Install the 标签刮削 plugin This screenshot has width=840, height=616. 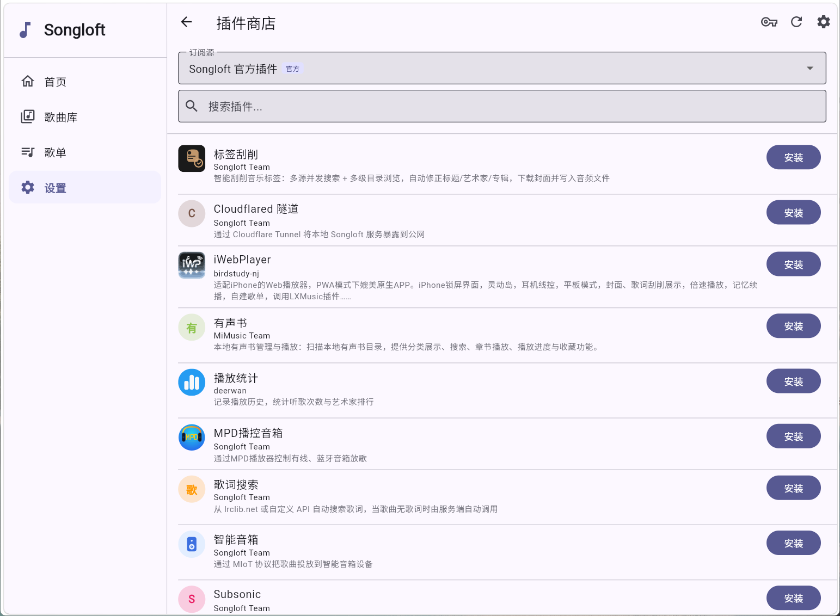[x=794, y=157]
